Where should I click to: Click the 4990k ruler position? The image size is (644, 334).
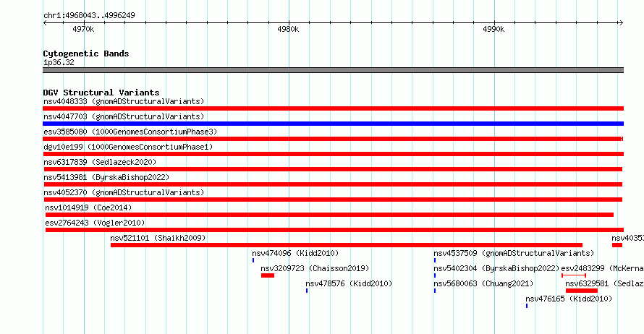[493, 29]
